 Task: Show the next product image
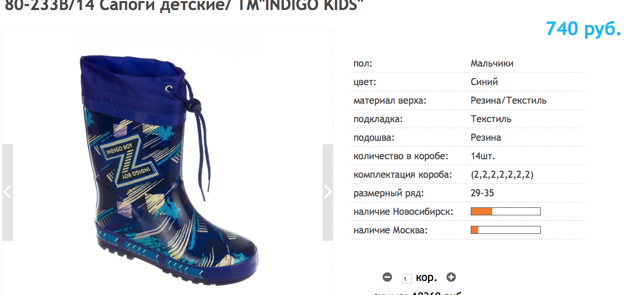(x=328, y=192)
